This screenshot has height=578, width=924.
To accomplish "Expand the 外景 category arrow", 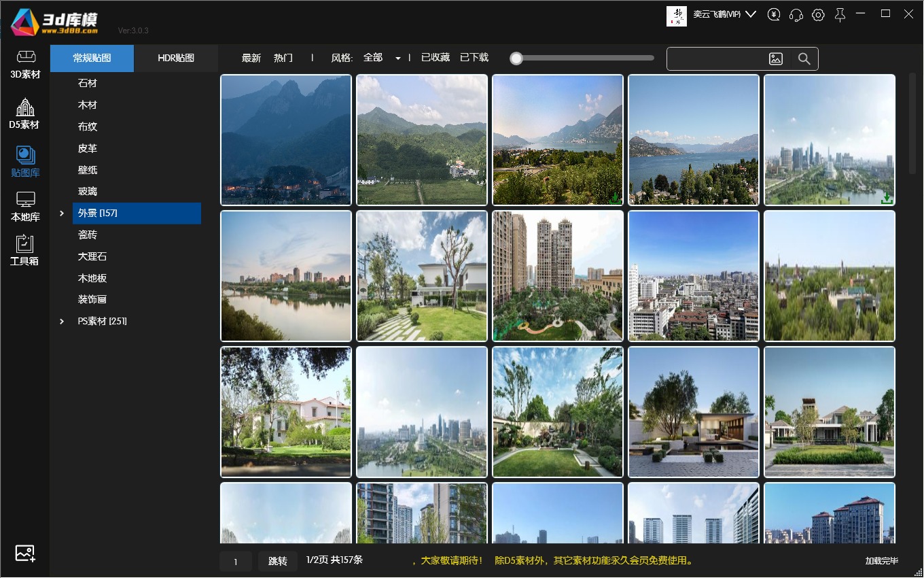I will point(62,214).
